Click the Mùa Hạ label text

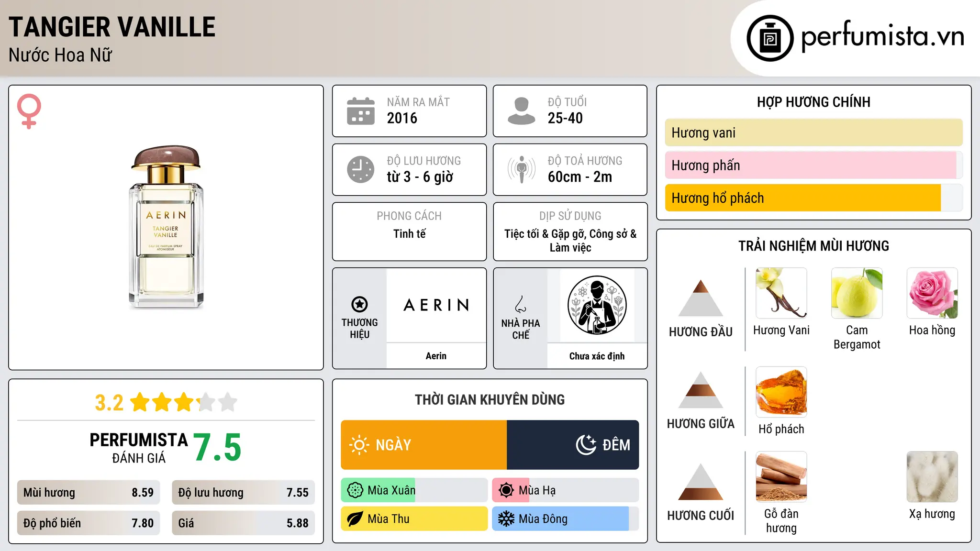(537, 490)
